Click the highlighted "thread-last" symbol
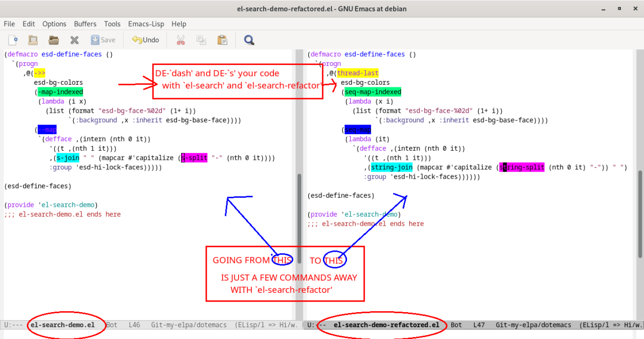Viewport: 644px width, 339px height. 358,73
